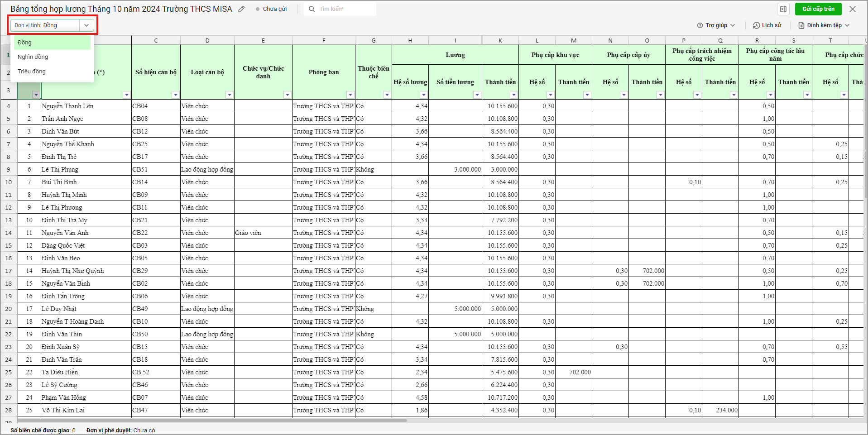Open filter on Loại cán bộ column
This screenshot has height=435, width=868.
pos(230,95)
